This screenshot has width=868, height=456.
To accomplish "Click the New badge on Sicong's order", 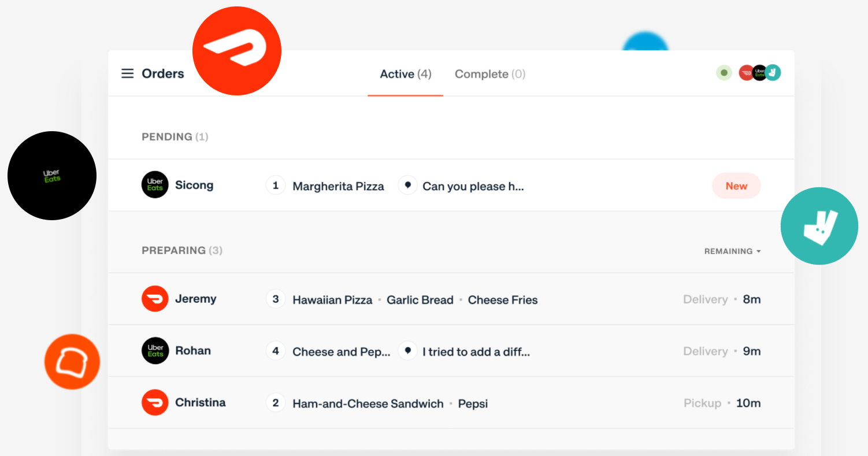I will coord(736,186).
